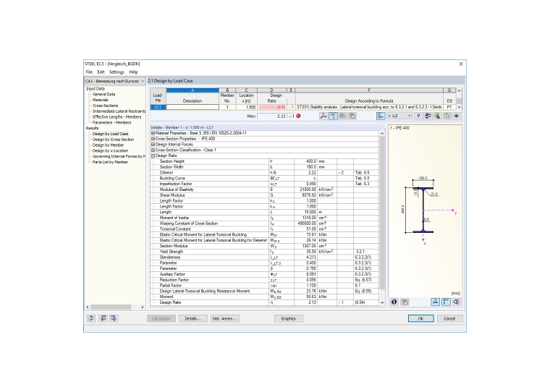Click the filter funnel toolbar icon
The image size is (550, 392).
pyautogui.click(x=418, y=116)
